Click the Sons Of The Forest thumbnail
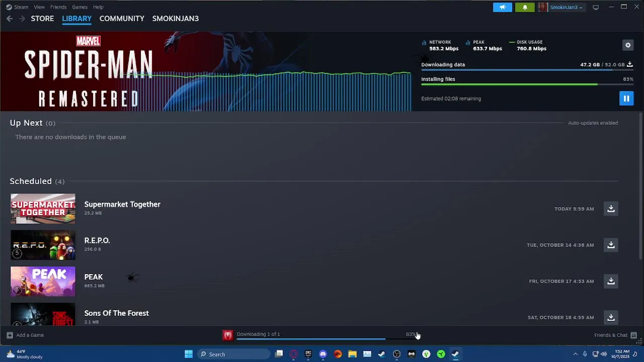This screenshot has width=644, height=362. coord(43,315)
